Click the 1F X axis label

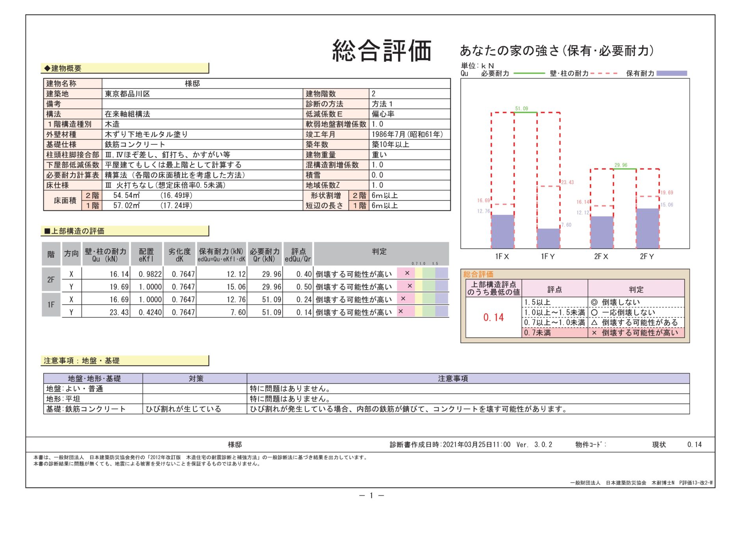(502, 257)
